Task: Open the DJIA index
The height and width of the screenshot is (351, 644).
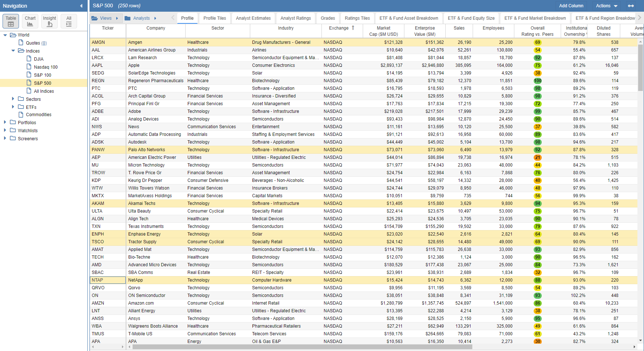Action: [39, 59]
